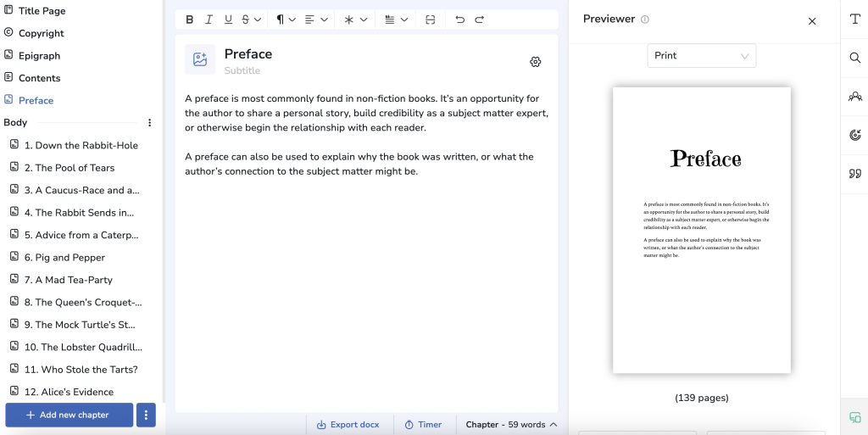Open chapter settings gear icon

tap(535, 62)
